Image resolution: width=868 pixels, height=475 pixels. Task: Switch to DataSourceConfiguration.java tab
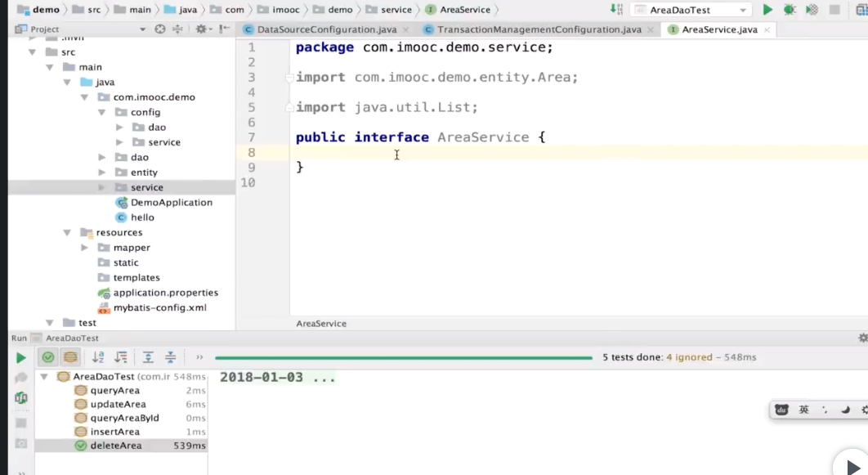click(x=327, y=29)
